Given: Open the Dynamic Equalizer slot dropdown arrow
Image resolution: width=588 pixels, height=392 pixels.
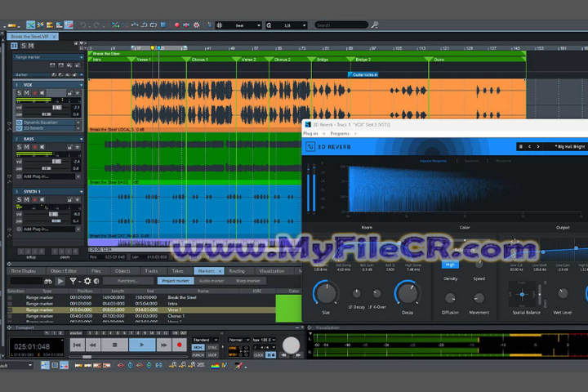Looking at the screenshot, I should point(78,122).
